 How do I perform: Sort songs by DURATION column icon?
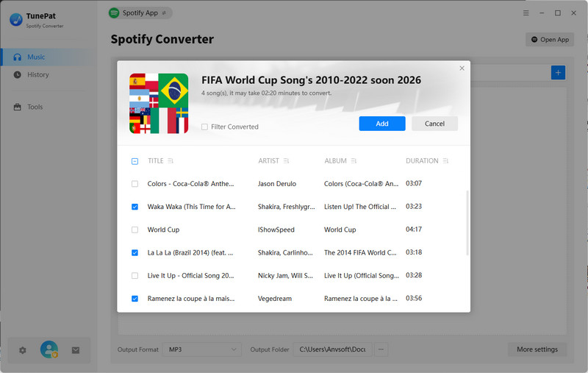445,160
